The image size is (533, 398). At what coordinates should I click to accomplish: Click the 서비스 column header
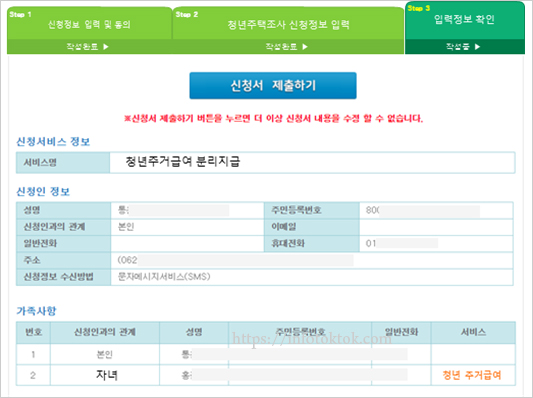pos(474,332)
